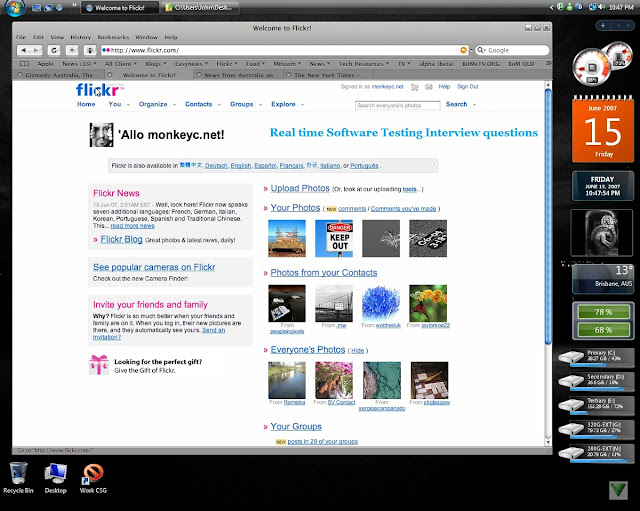Close the Gizmodo Australia tab
Viewport: 640px width, 511px height.
19,75
